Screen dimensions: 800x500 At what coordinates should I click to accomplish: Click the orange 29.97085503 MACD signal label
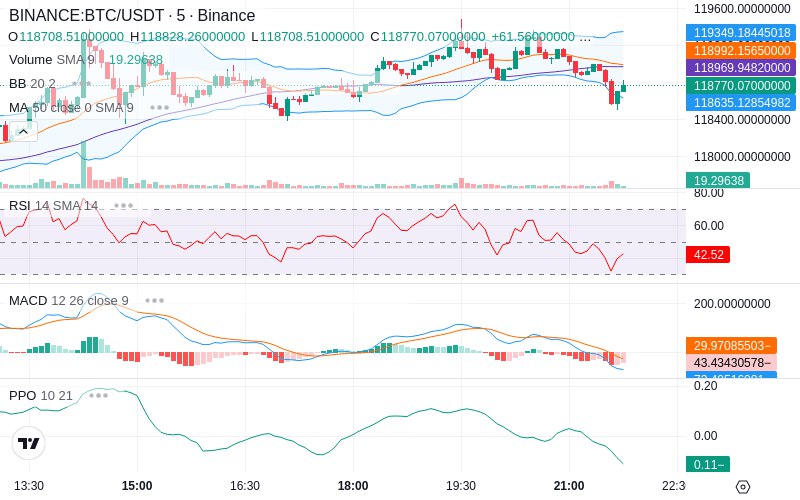(x=731, y=345)
